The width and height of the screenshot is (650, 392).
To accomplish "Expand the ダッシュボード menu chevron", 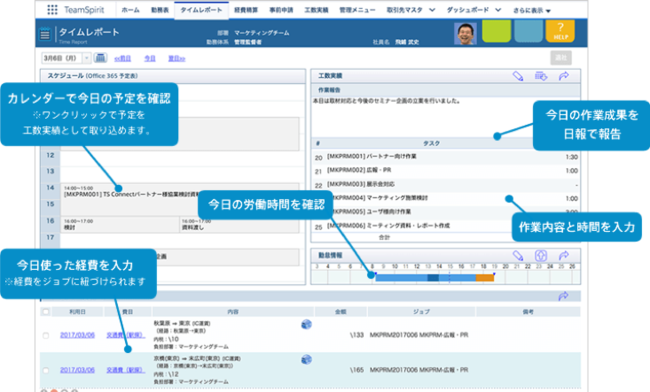I will [x=498, y=10].
